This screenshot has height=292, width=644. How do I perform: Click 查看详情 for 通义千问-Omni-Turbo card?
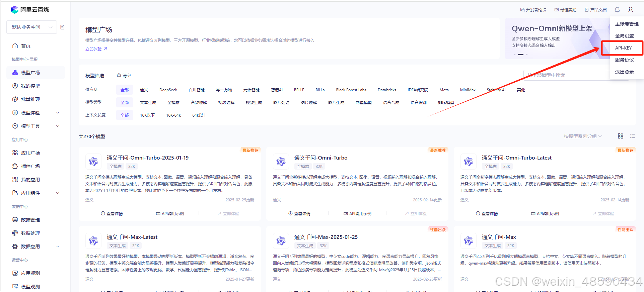click(x=299, y=213)
